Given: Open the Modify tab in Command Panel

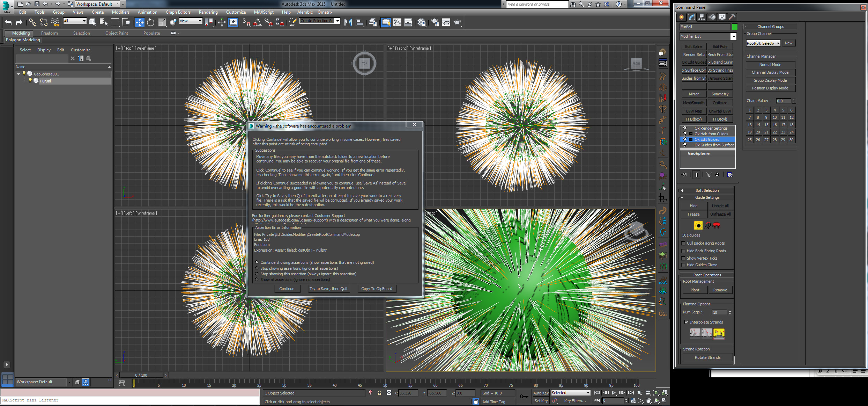Looking at the screenshot, I should click(691, 17).
